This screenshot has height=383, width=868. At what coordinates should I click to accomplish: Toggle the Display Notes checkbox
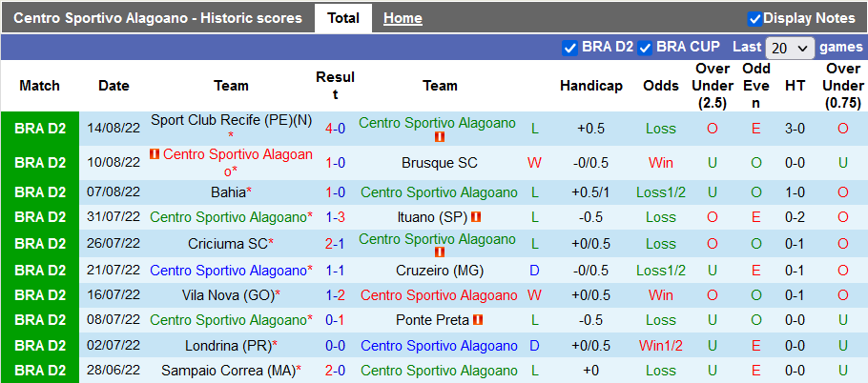(754, 18)
